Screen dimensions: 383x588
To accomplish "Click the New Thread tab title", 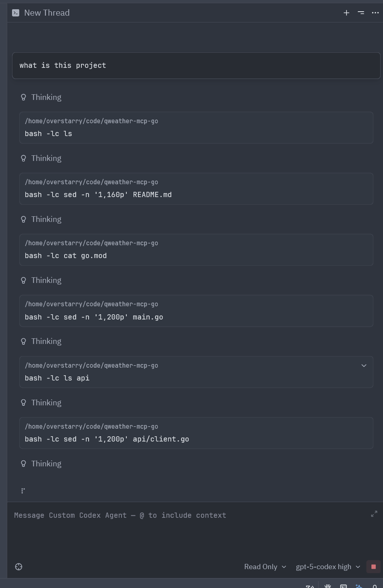I will pyautogui.click(x=47, y=13).
